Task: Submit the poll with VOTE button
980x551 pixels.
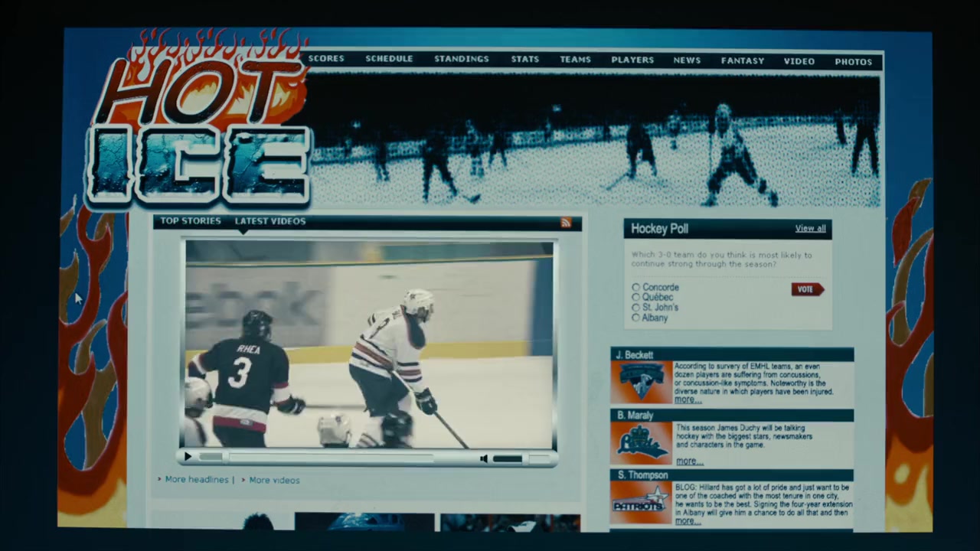Action: [x=807, y=289]
